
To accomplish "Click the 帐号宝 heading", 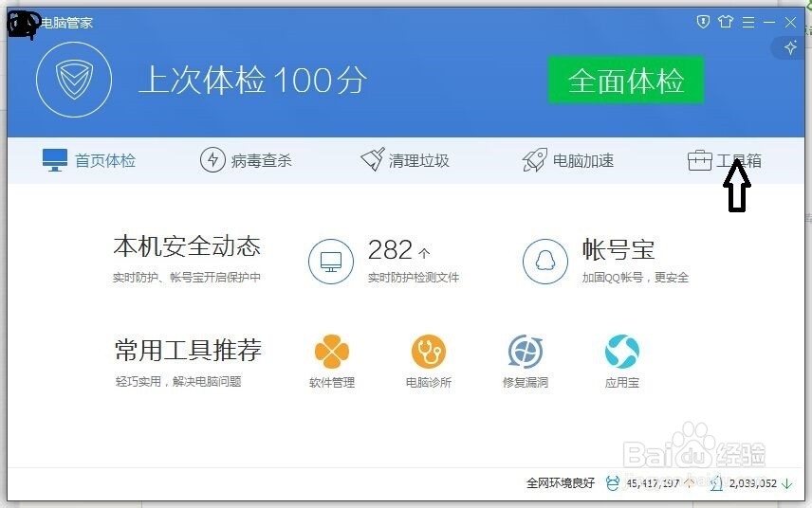I will (x=618, y=249).
